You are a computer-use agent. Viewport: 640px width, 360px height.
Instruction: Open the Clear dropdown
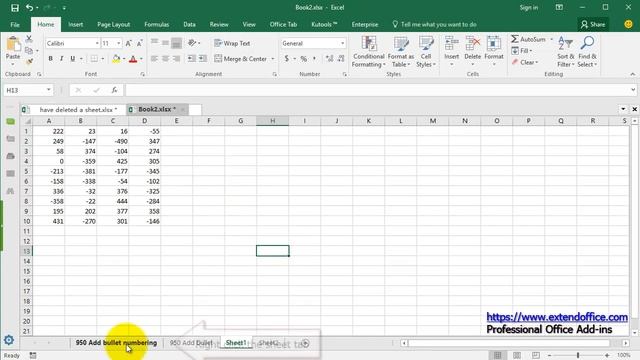tap(525, 62)
